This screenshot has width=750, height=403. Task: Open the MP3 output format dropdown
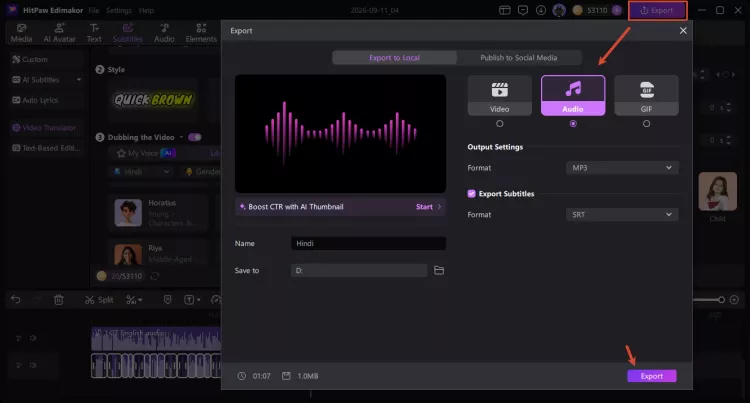click(x=622, y=168)
